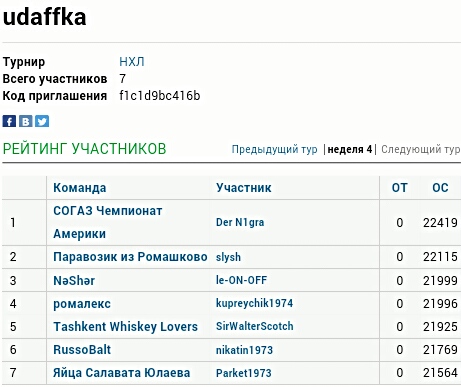The height and width of the screenshot is (387, 461).
Task: Go to Следующий тур
Action: tap(421, 149)
